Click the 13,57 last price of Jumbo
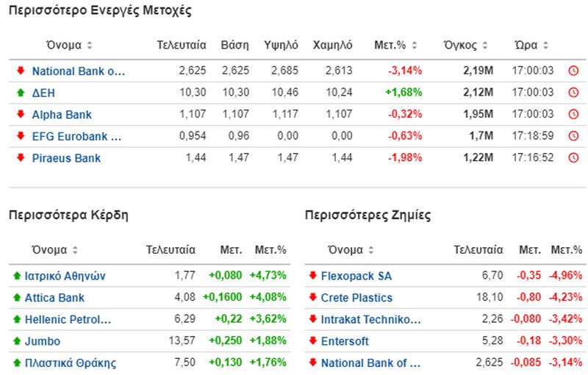 tap(182, 340)
